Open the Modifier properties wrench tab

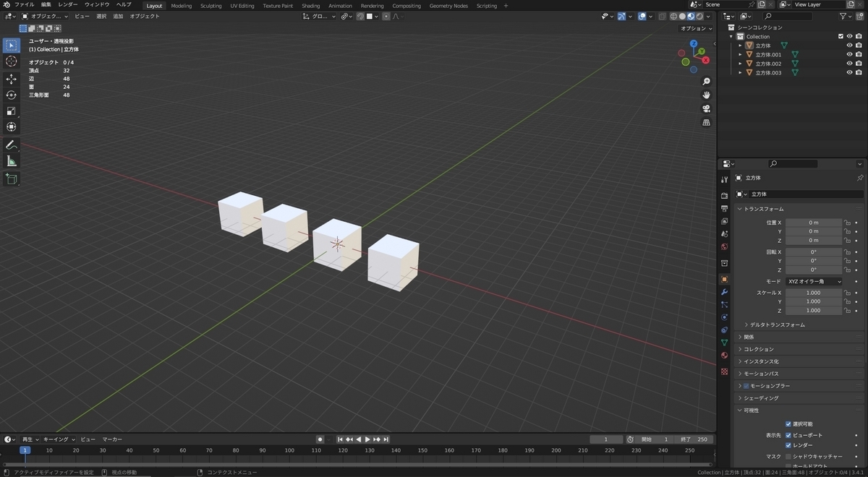(x=724, y=292)
